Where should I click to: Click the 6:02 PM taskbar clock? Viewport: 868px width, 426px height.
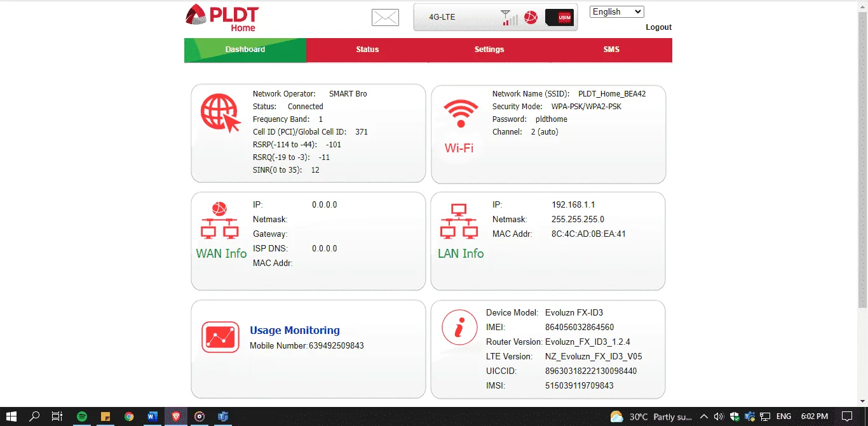[815, 416]
